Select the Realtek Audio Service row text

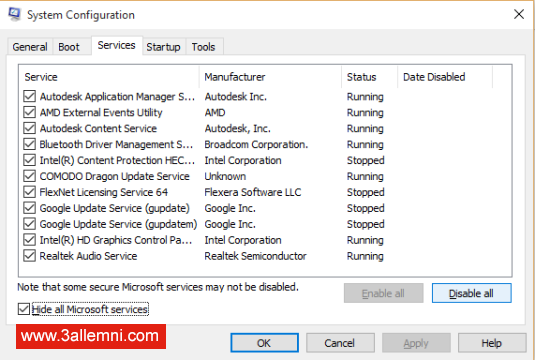[88, 256]
